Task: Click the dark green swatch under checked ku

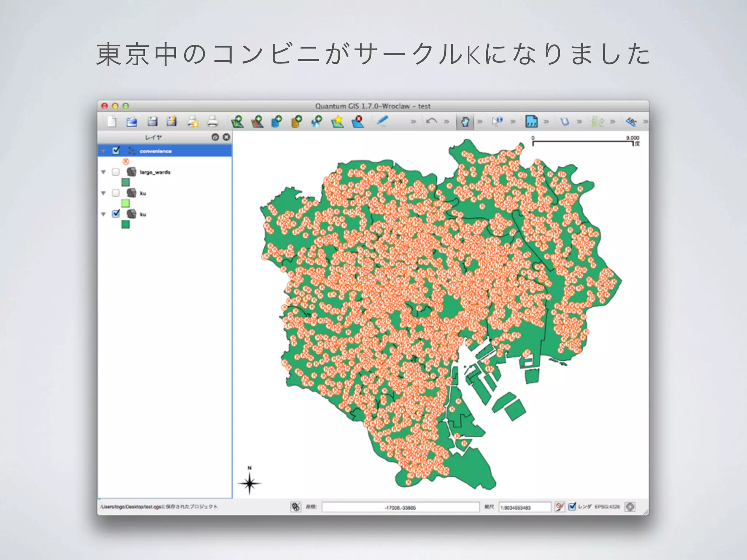Action: tap(125, 224)
